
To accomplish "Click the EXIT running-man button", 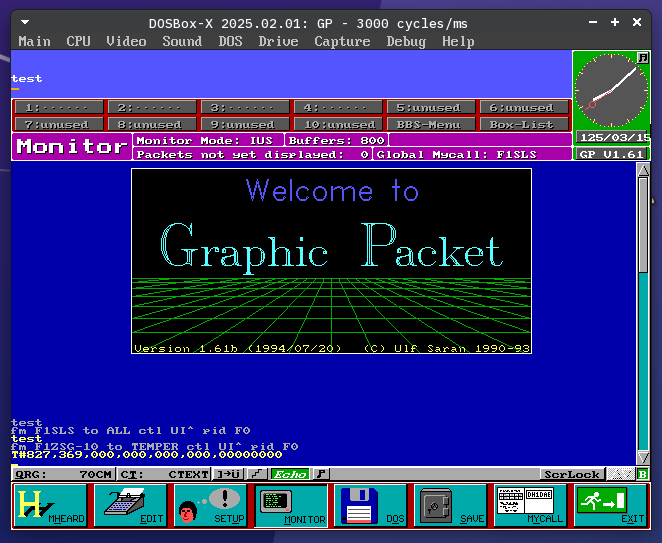I will click(611, 505).
